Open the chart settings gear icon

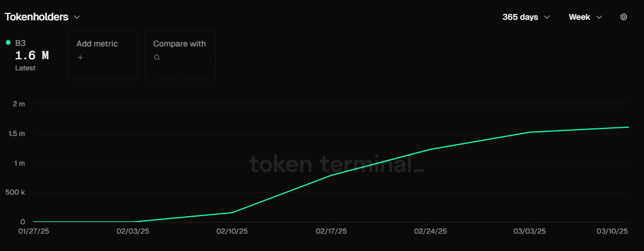(623, 17)
